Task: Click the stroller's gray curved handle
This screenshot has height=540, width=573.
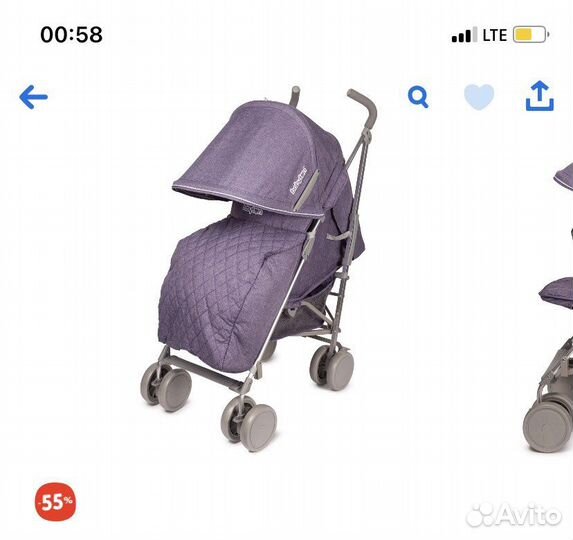Action: 363,109
